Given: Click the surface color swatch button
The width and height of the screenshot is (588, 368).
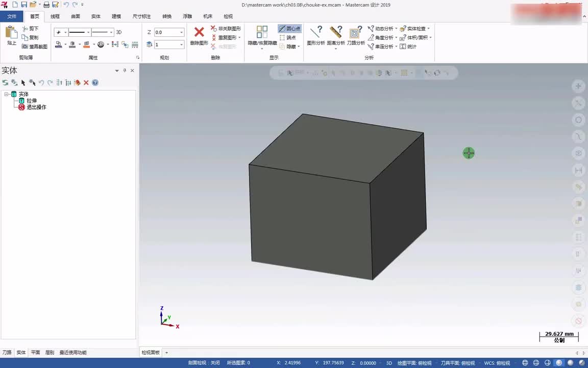Looking at the screenshot, I should click(x=87, y=44).
